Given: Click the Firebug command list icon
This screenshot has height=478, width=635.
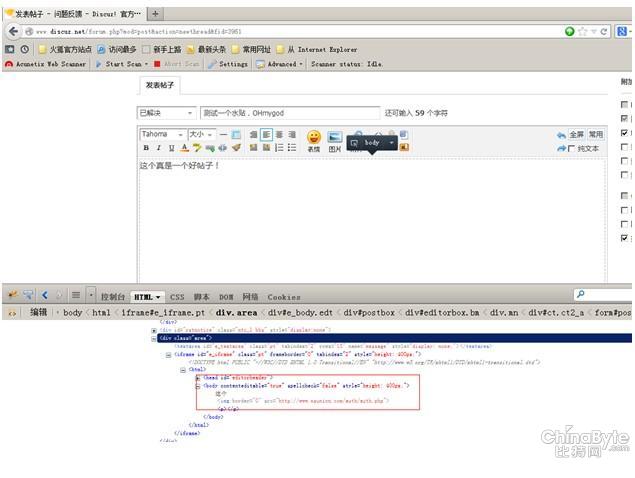Looking at the screenshot, I should coord(76,295).
